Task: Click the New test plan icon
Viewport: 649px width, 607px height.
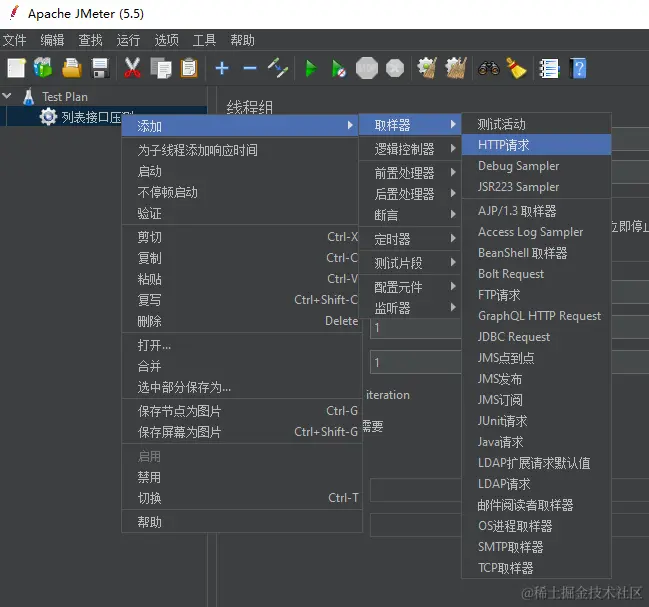Action: click(x=17, y=68)
